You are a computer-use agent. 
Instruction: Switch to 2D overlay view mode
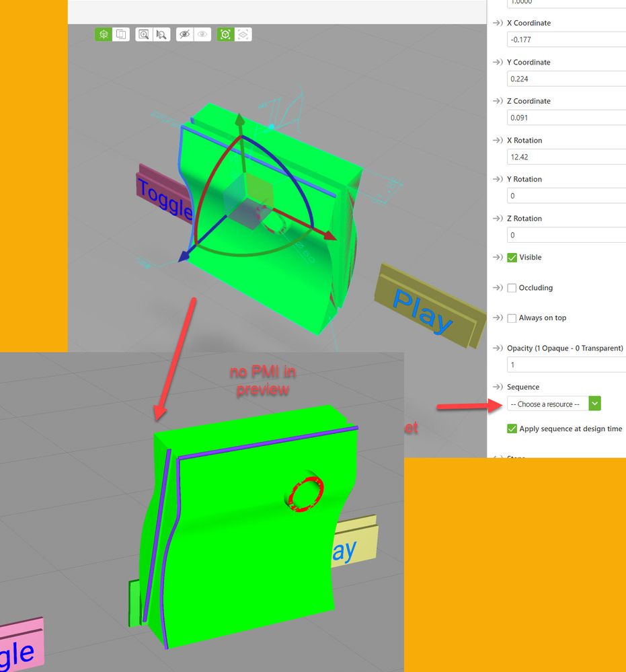121,34
